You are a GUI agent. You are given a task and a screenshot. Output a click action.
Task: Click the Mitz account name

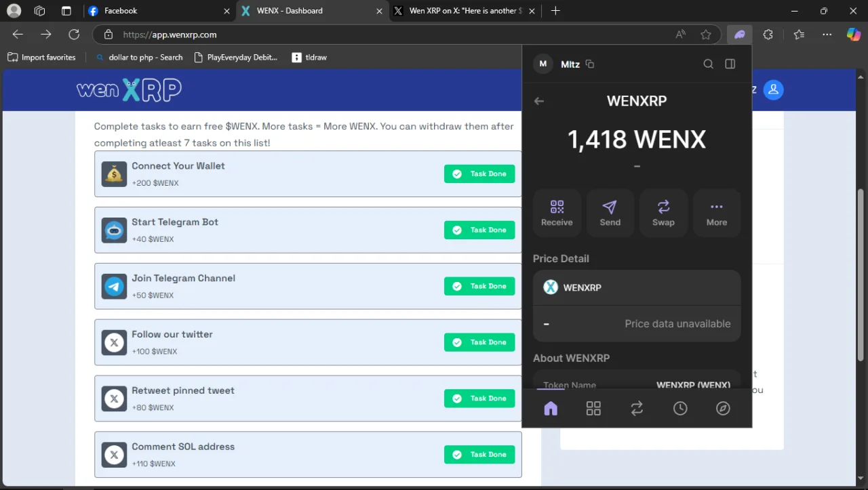570,64
